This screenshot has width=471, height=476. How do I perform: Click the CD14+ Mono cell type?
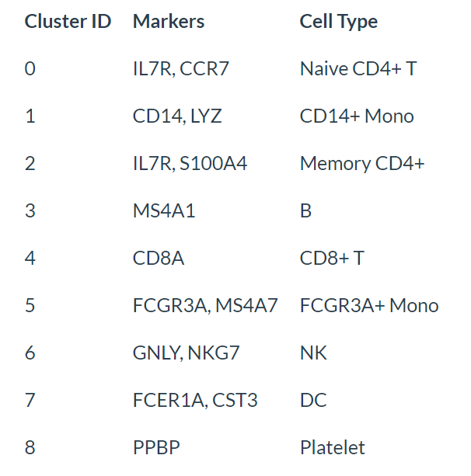(x=357, y=116)
